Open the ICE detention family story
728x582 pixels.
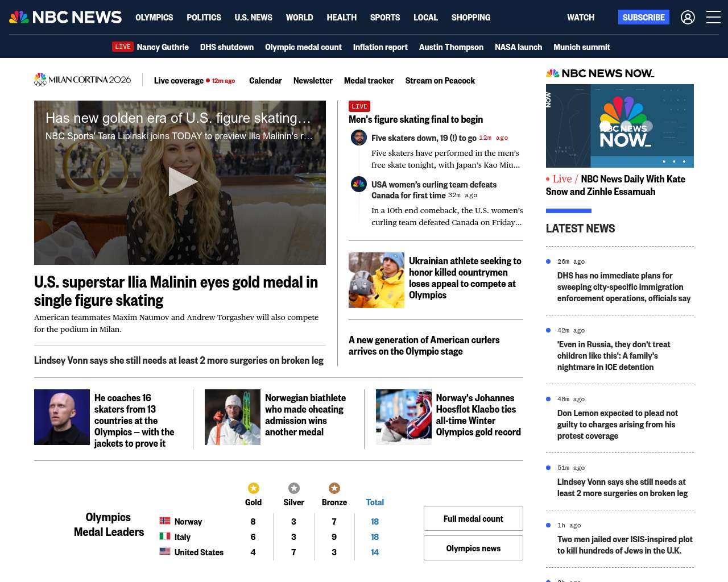point(614,356)
